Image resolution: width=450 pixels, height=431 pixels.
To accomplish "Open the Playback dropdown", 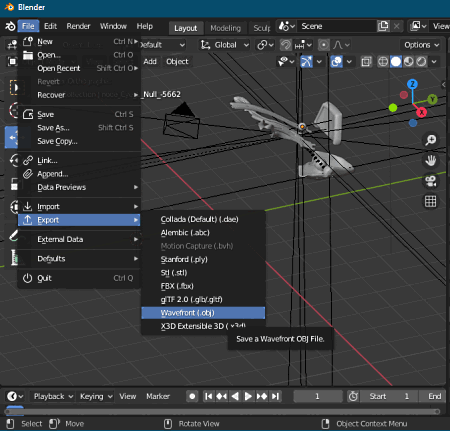I will [x=53, y=396].
